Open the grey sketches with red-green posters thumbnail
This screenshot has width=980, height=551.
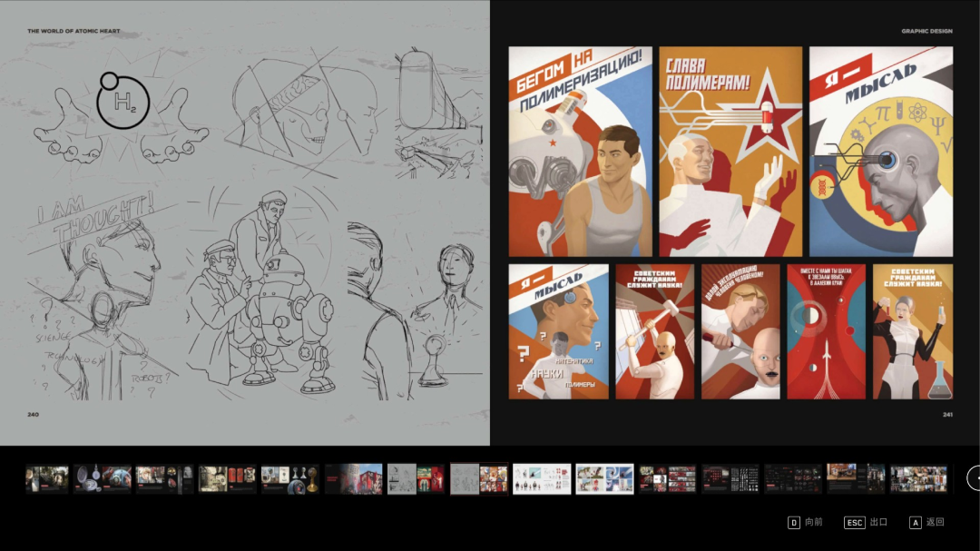click(x=416, y=479)
